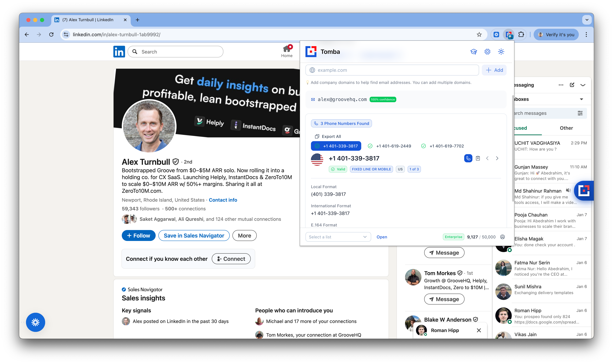613x364 pixels.
Task: Open Contact info link on profile
Action: coord(223,200)
